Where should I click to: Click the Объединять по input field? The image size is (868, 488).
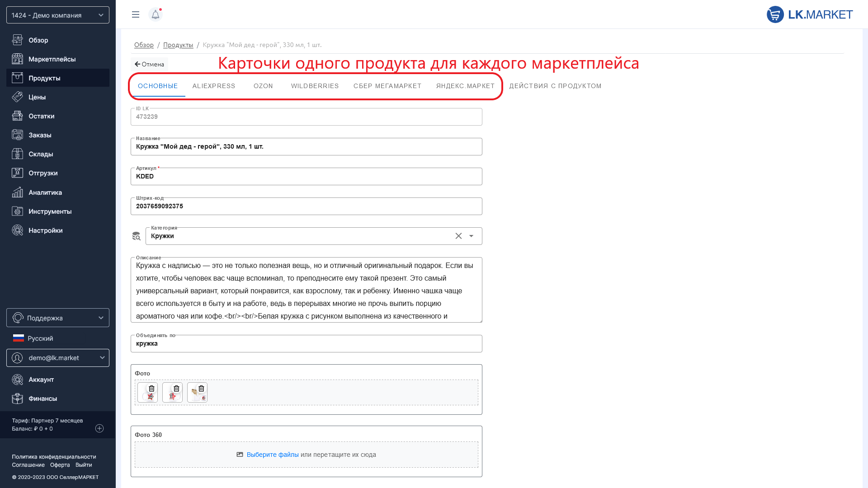(307, 343)
